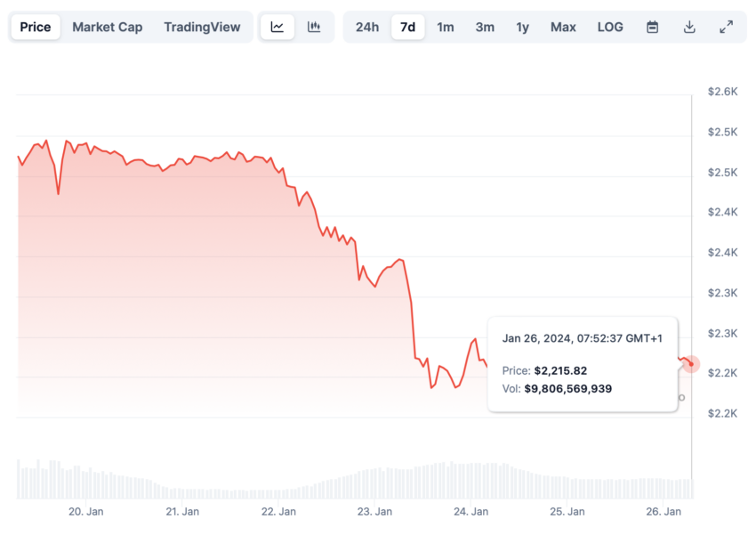Click the $2.6K price axis label
This screenshot has height=535, width=756.
722,92
